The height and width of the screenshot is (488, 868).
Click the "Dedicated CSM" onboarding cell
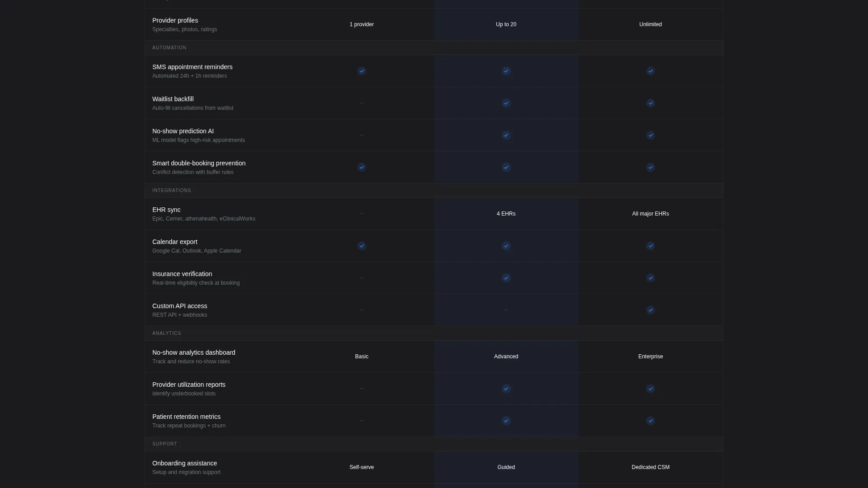651,467
